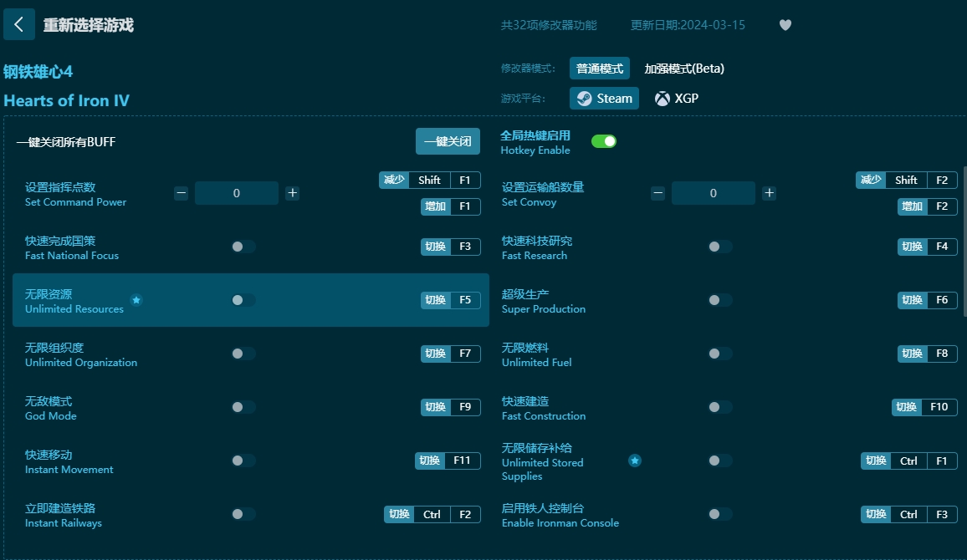Decrease Convoy count with minus button
This screenshot has height=560, width=967.
(x=658, y=193)
